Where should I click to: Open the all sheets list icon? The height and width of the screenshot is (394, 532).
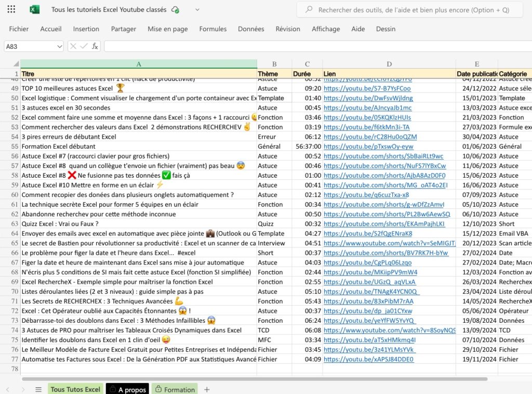click(38, 390)
